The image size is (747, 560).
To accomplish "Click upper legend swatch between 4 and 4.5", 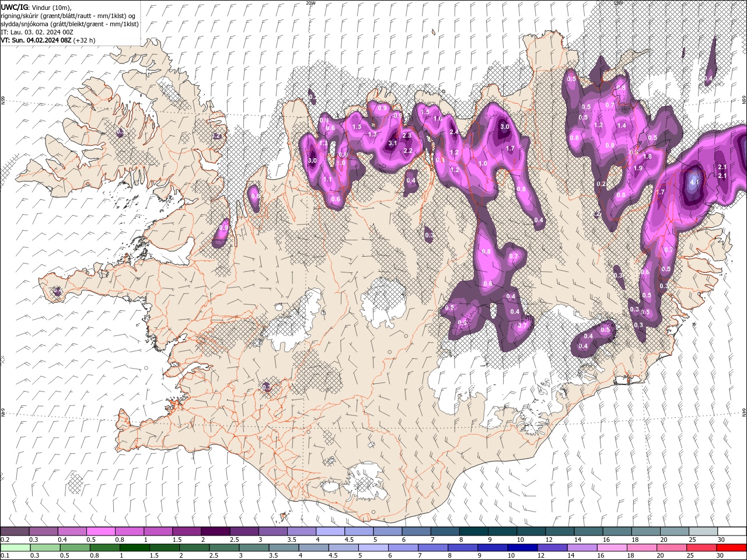I will (x=331, y=531).
